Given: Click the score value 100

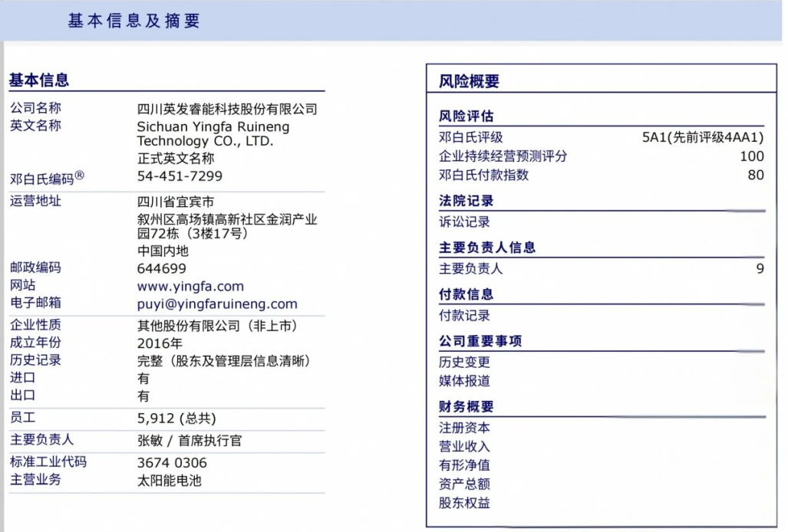Looking at the screenshot, I should click(x=752, y=156).
